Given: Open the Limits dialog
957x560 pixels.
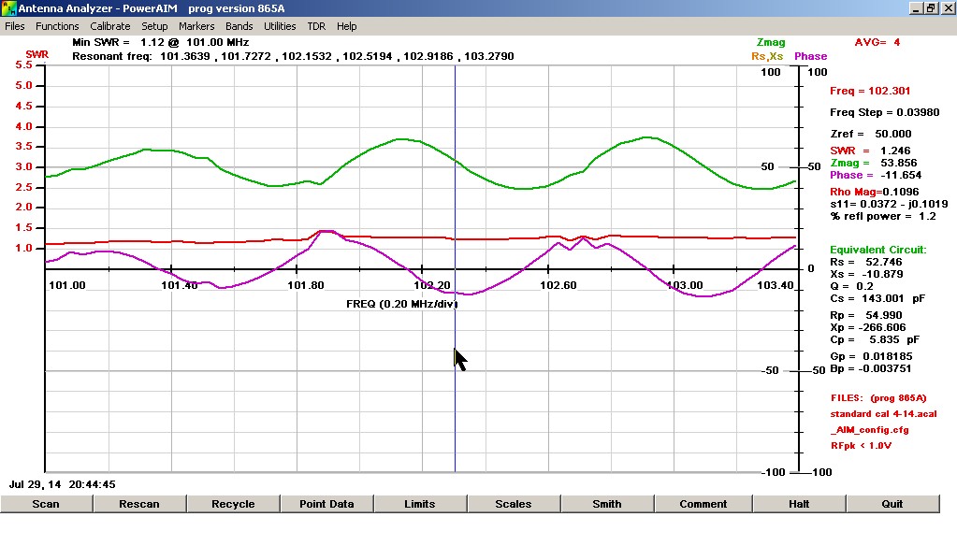Looking at the screenshot, I should 420,504.
